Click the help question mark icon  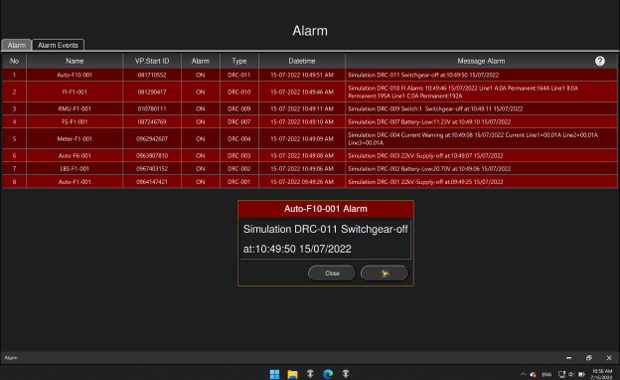tap(599, 61)
